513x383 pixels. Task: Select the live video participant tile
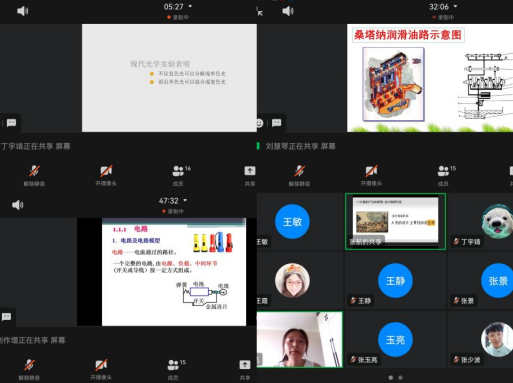[300, 339]
